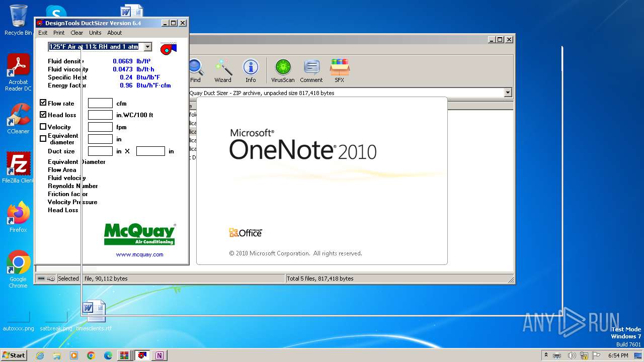Open Internet Explorer from the taskbar
The image size is (644, 362).
[x=40, y=355]
